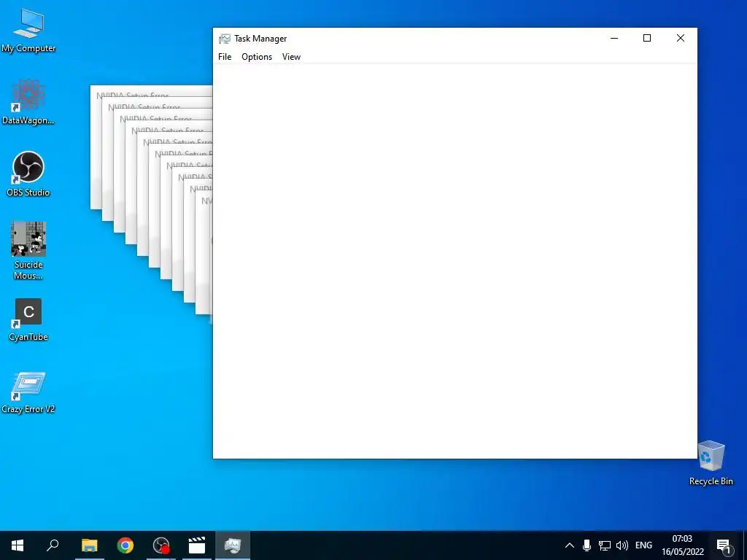The height and width of the screenshot is (560, 747).
Task: Select the CyanTube desktop shortcut
Action: 28,320
